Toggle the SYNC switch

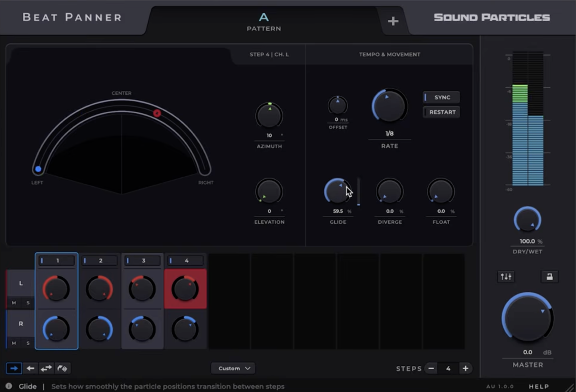(441, 97)
